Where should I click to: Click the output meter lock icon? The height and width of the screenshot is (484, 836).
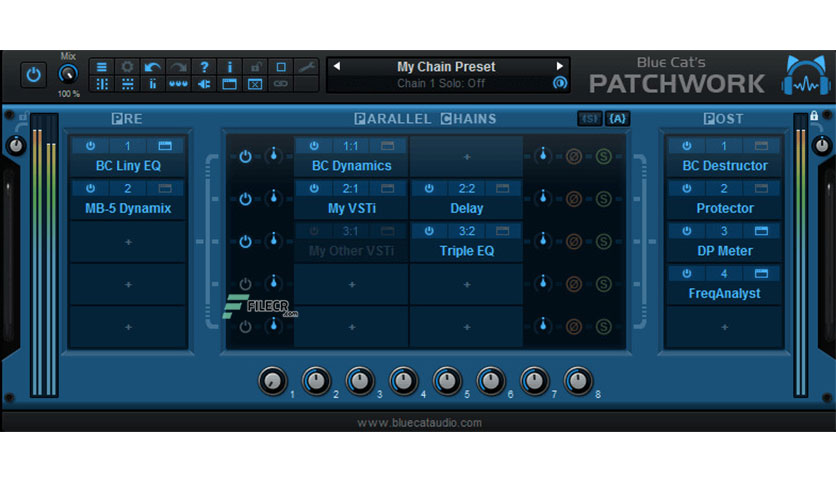(814, 115)
